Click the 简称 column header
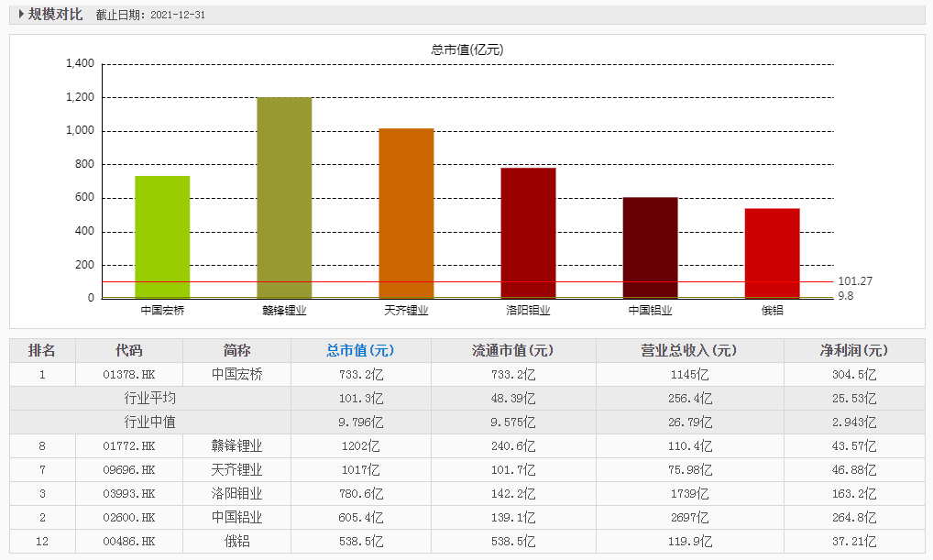The image size is (933, 560). pyautogui.click(x=236, y=350)
